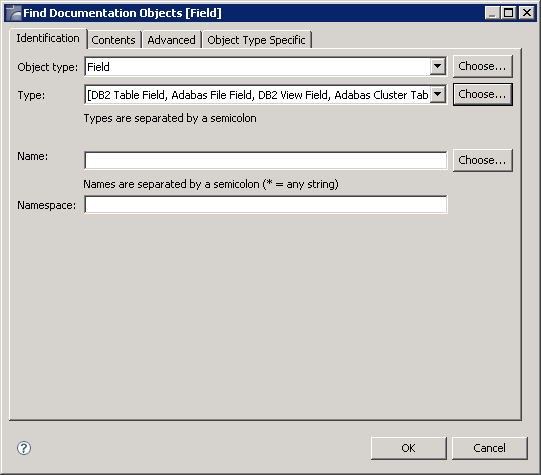Expand the Object type dropdown arrow
This screenshot has height=475, width=541.
[437, 66]
